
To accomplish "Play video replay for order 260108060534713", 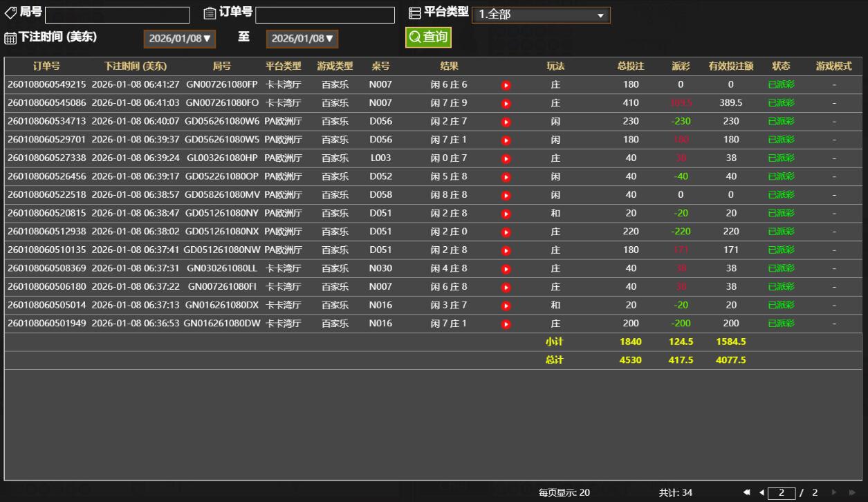I will [x=506, y=122].
